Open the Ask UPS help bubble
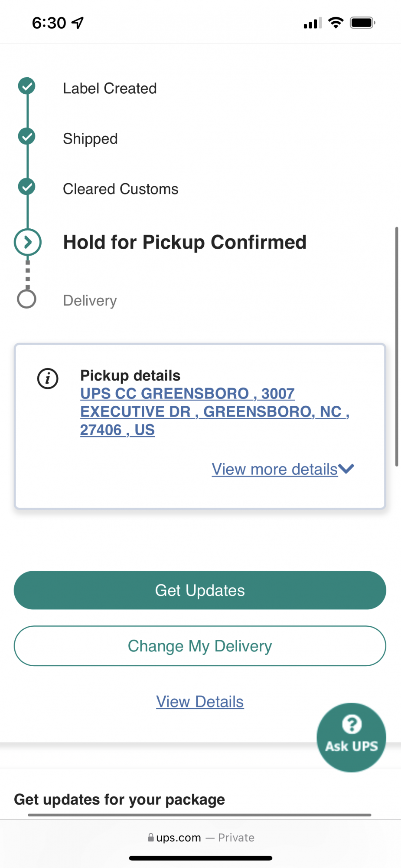The width and height of the screenshot is (401, 868). pyautogui.click(x=351, y=737)
